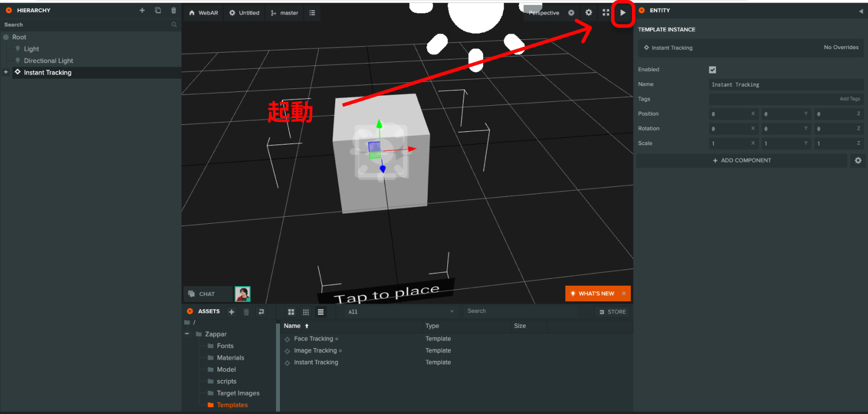The height and width of the screenshot is (414, 868).
Task: Expand Instant Tracking hierarchy node
Action: coord(6,72)
